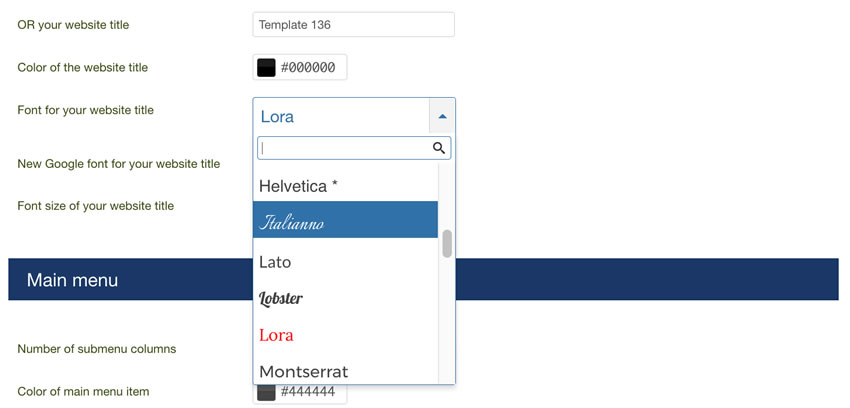Click the website title field Template 136
This screenshot has height=408, width=850.
click(353, 24)
